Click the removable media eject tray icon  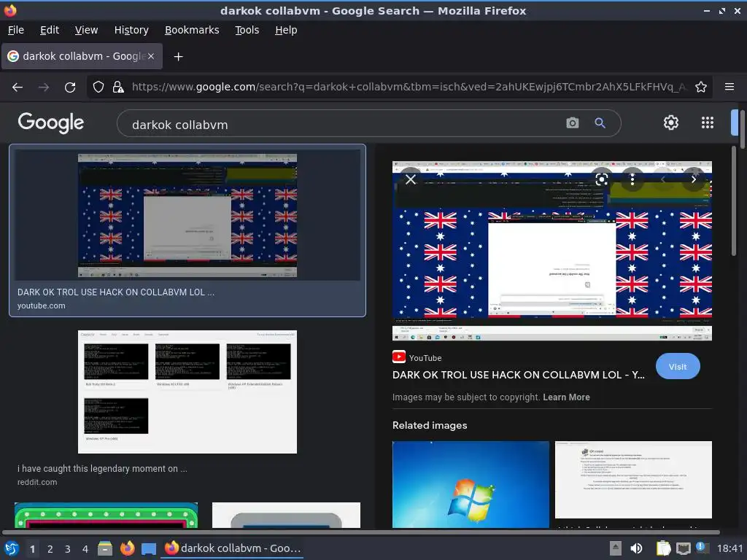pos(616,548)
